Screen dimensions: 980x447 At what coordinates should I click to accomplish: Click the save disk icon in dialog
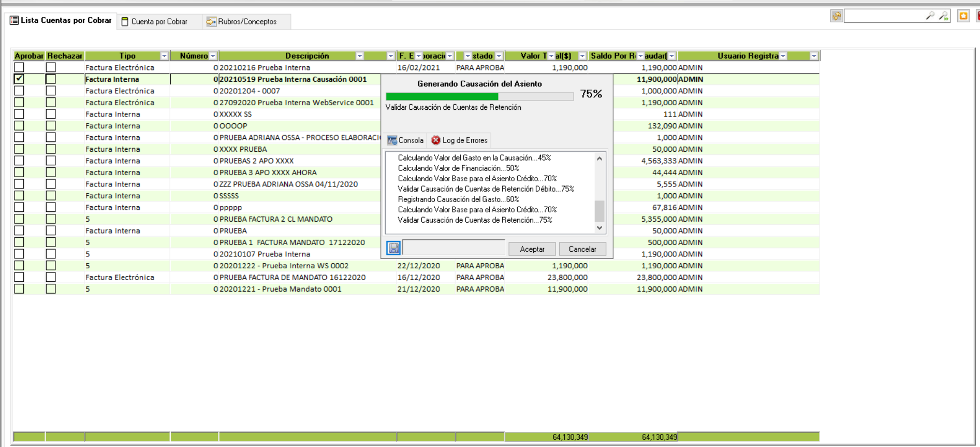[x=393, y=249]
